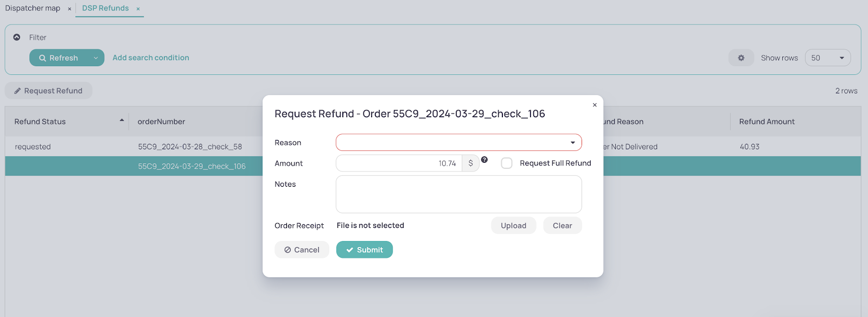Focus the Amount input field
This screenshot has width=868, height=317.
(399, 163)
